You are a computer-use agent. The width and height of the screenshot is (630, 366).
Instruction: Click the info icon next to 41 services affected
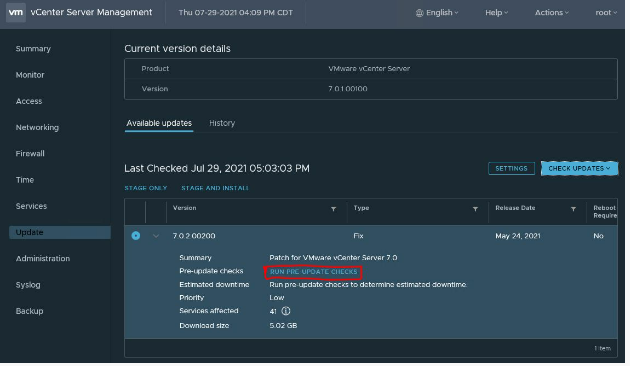[x=286, y=311]
